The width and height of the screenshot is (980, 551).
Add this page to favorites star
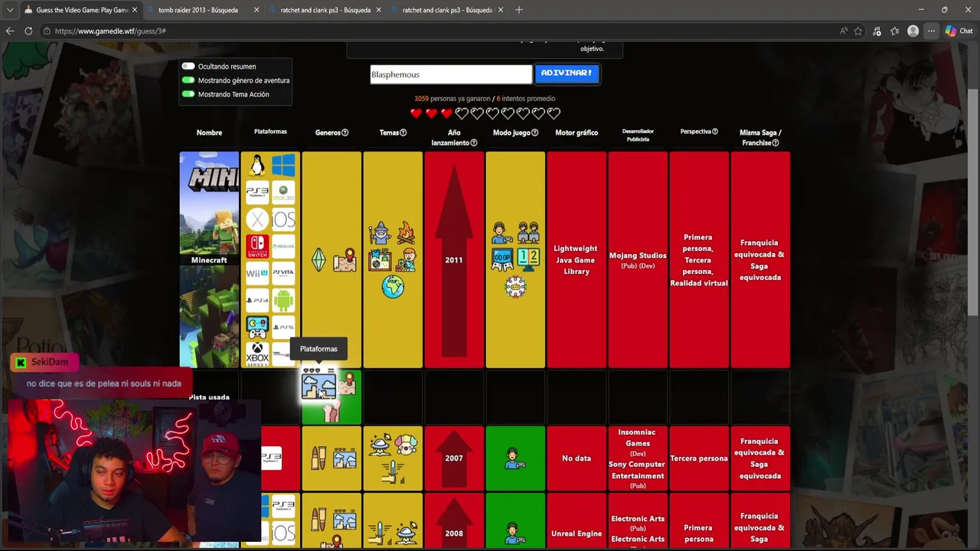[x=858, y=31]
